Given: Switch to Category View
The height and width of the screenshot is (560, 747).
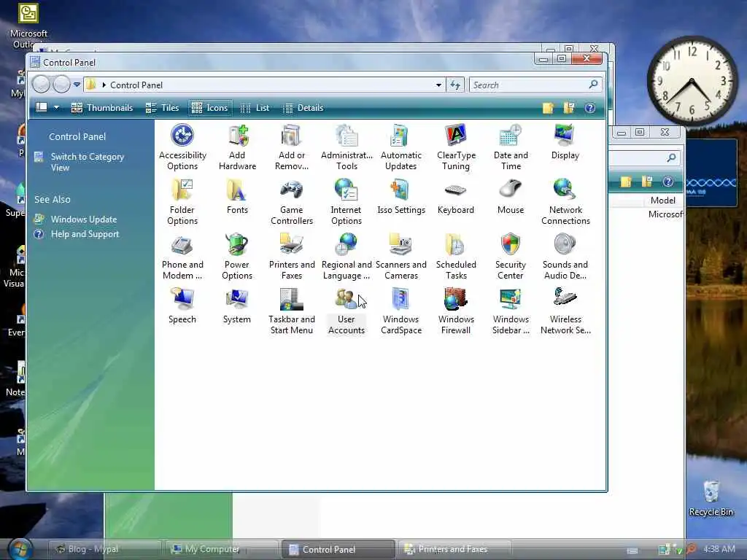Looking at the screenshot, I should [x=88, y=162].
